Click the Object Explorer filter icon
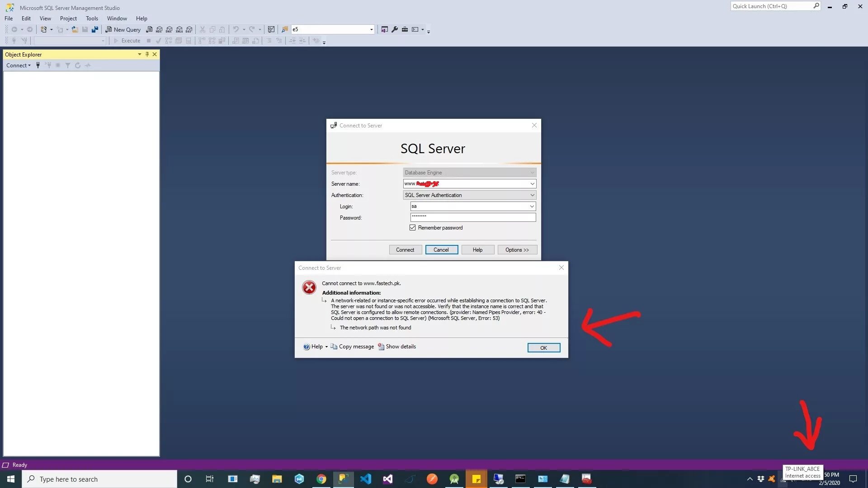This screenshot has height=488, width=868. [67, 65]
